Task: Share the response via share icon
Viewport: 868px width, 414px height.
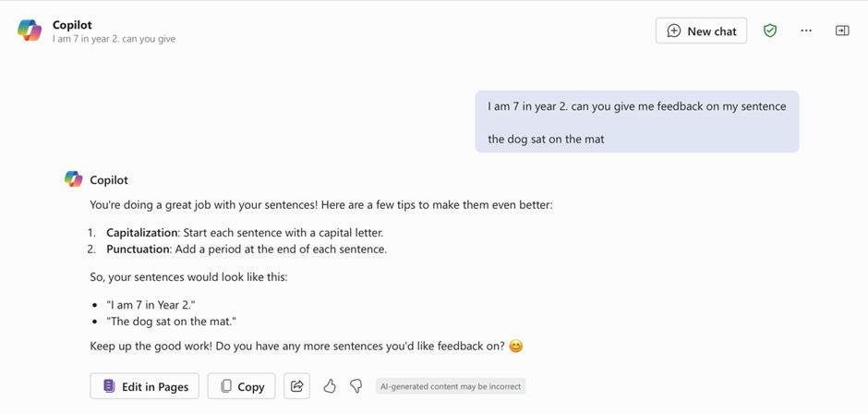Action: (297, 386)
